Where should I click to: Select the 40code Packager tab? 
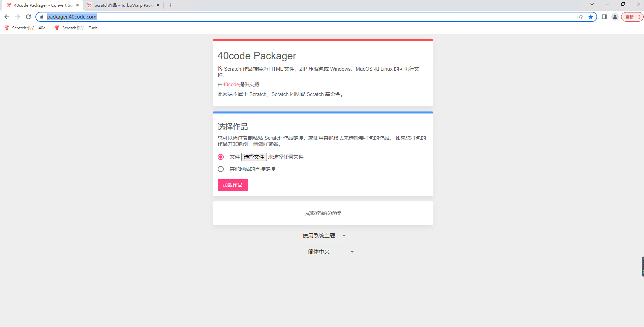tap(43, 5)
